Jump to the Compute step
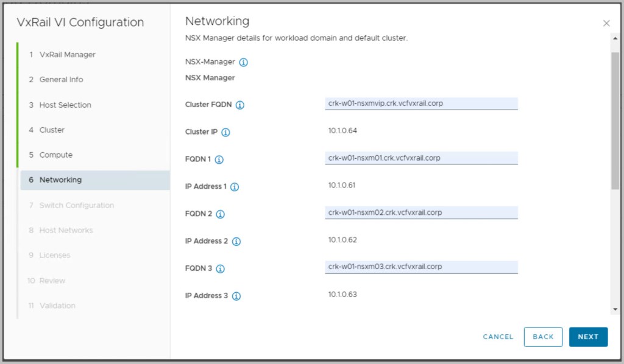This screenshot has width=624, height=364. click(55, 155)
